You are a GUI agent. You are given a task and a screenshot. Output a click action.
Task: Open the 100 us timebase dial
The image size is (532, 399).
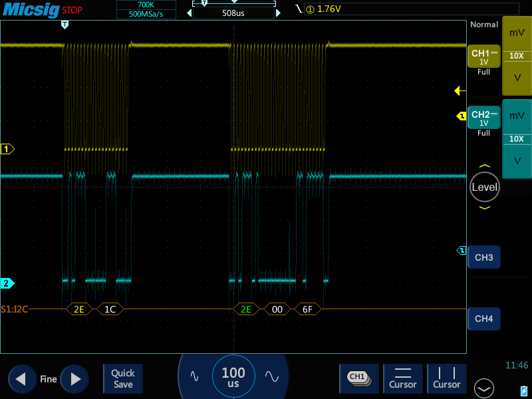(233, 376)
